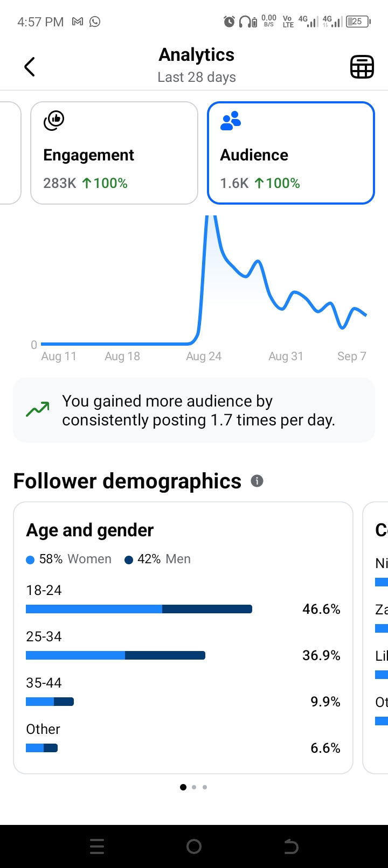
Task: Tap the Audience people icon
Action: pos(231,121)
